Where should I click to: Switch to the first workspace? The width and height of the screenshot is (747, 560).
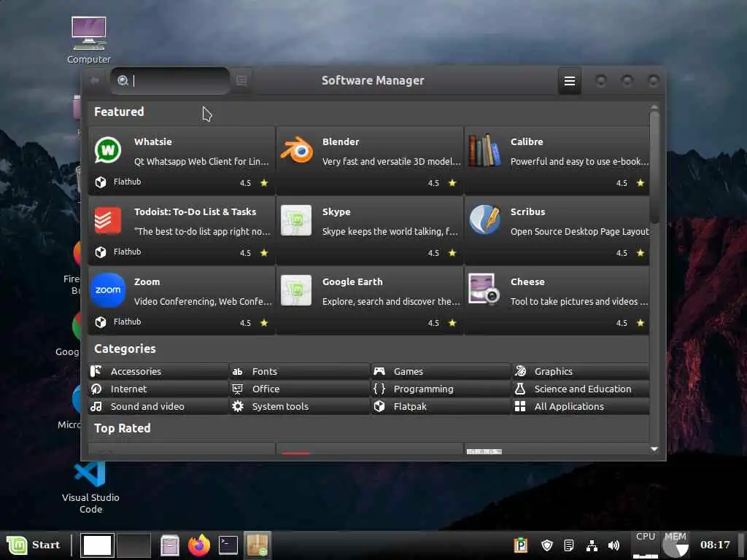coord(97,545)
